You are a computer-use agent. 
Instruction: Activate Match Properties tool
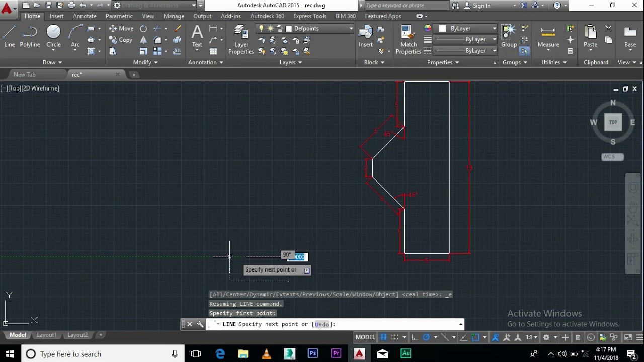pyautogui.click(x=409, y=40)
